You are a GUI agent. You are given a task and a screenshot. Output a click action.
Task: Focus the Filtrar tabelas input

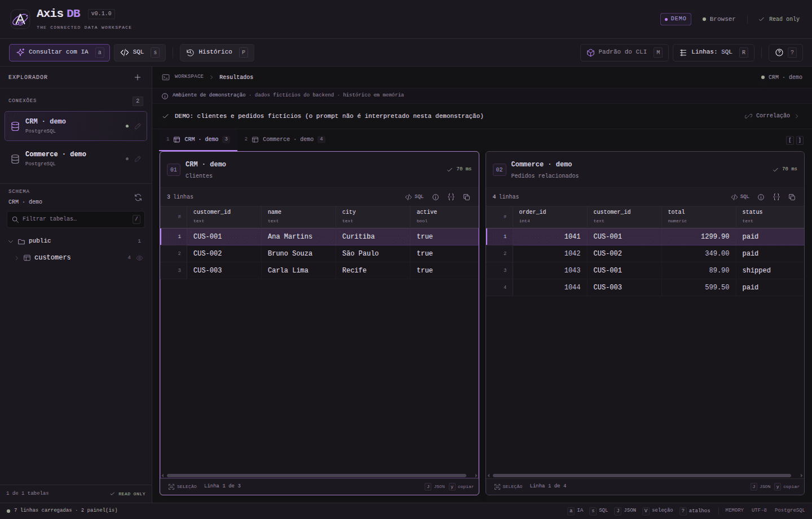[76, 219]
